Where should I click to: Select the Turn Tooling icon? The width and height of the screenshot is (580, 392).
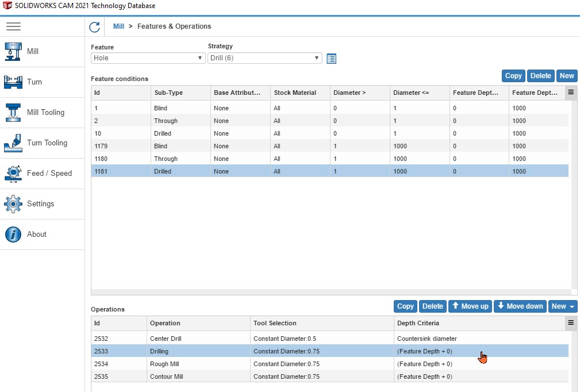pyautogui.click(x=13, y=143)
